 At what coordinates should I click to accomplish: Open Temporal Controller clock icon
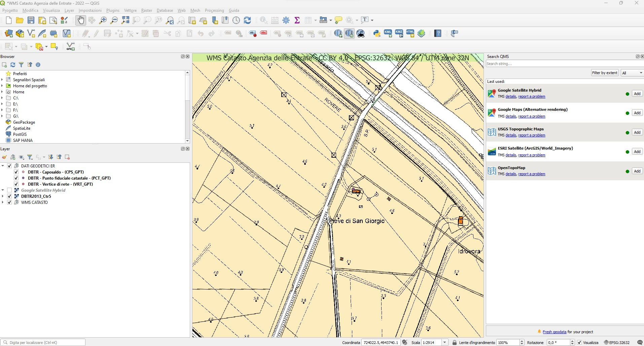236,20
